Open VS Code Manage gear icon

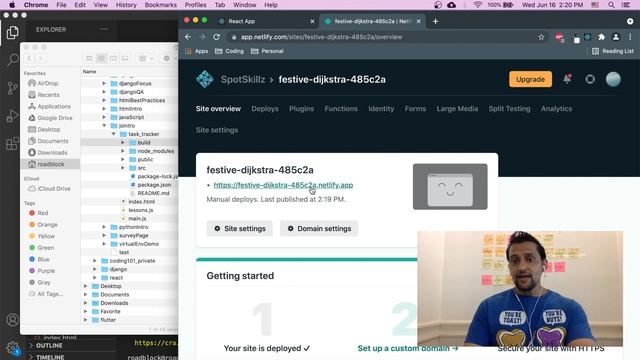[x=12, y=347]
